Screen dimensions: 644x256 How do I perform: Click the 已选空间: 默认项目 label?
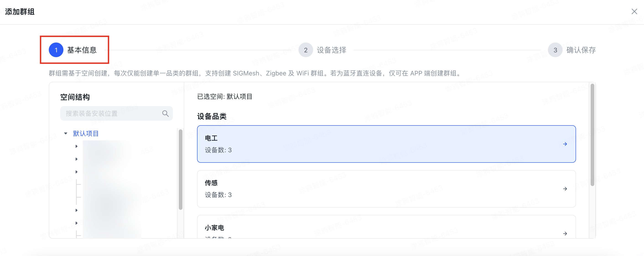[x=224, y=97]
